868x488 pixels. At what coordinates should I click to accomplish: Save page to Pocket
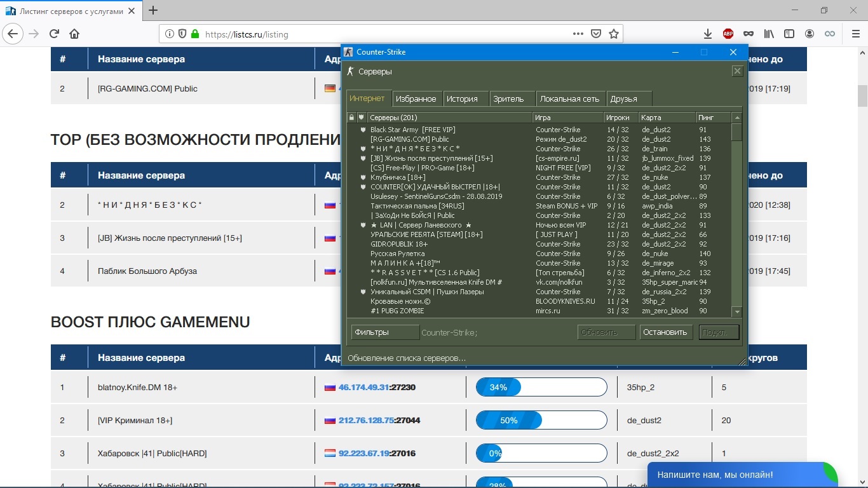[595, 34]
